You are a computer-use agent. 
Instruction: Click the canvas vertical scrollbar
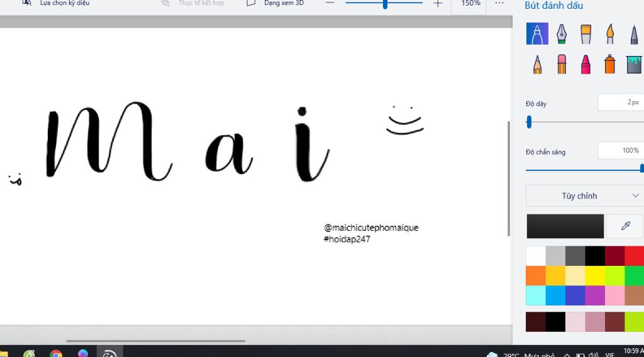(x=508, y=178)
